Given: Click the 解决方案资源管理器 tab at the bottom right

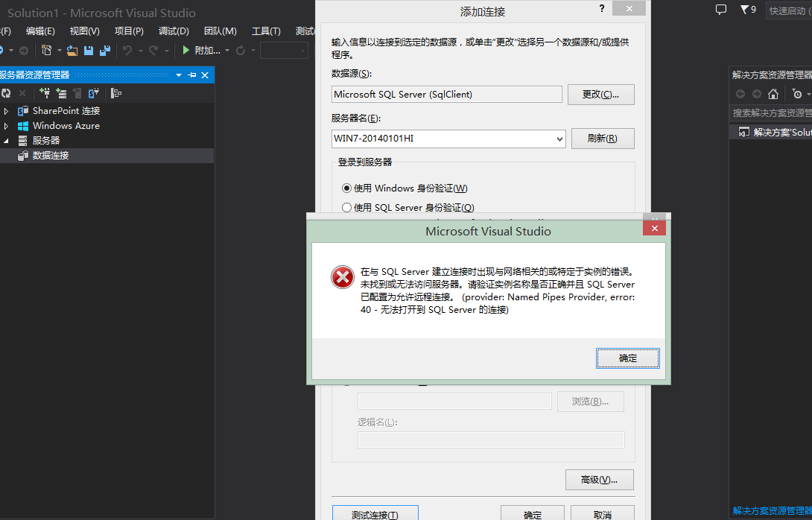Looking at the screenshot, I should pos(772,510).
